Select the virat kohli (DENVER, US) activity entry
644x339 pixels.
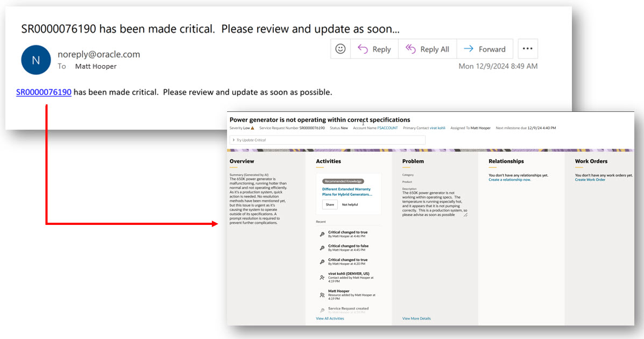click(351, 277)
